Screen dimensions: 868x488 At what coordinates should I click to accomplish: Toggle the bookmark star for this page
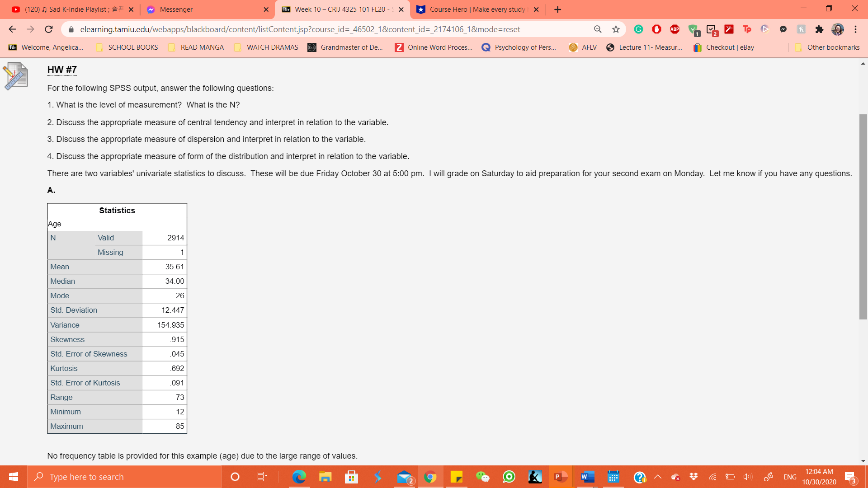(x=616, y=29)
